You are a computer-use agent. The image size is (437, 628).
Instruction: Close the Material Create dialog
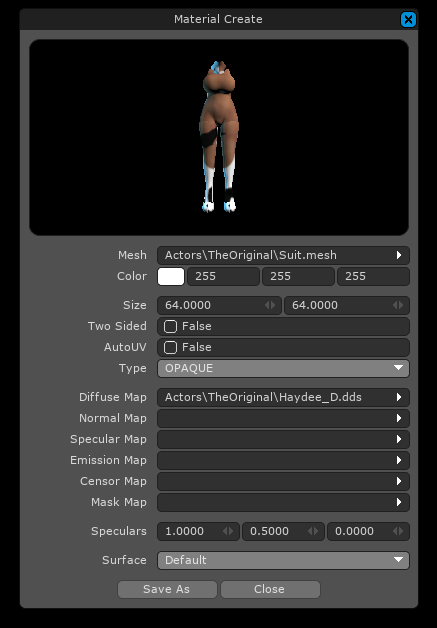[x=408, y=19]
